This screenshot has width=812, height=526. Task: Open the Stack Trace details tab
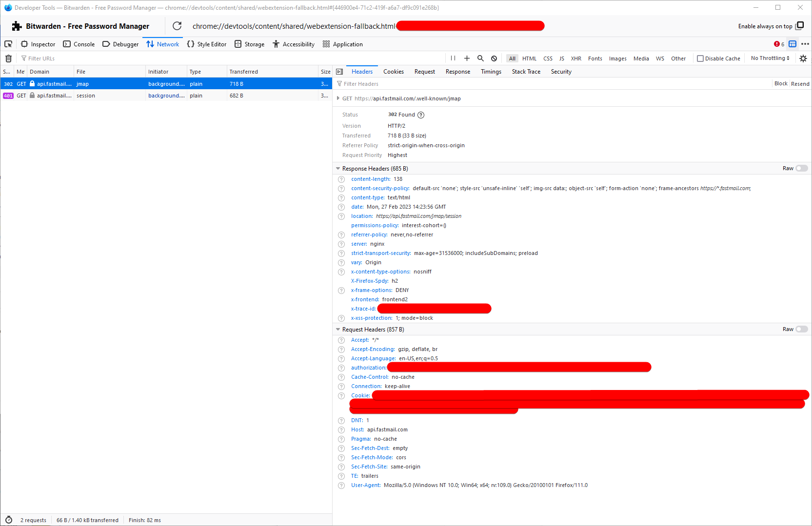coord(526,72)
